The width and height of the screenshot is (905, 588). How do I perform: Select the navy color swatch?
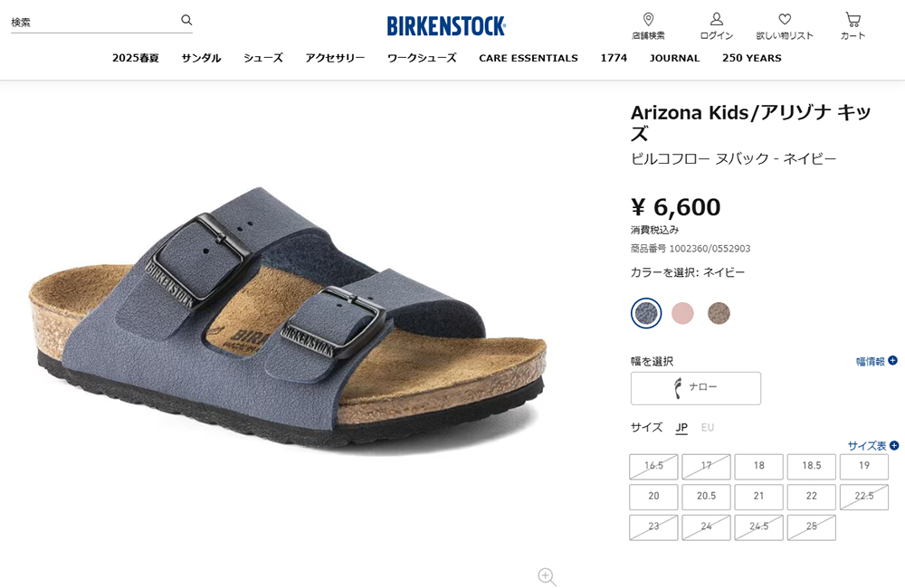(x=646, y=313)
